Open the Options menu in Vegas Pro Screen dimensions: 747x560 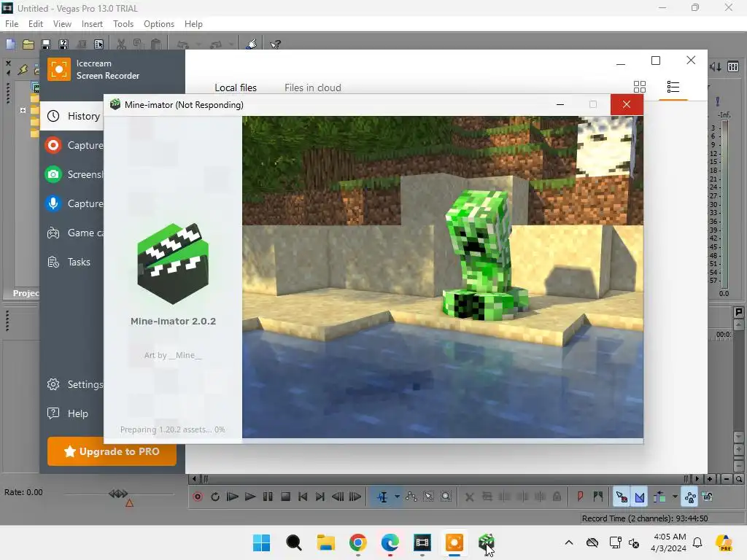158,24
